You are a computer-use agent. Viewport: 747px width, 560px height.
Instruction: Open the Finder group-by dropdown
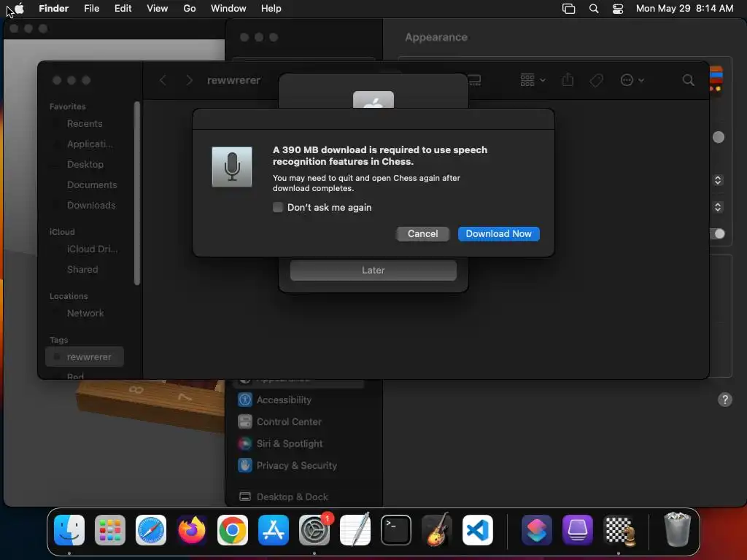point(533,80)
